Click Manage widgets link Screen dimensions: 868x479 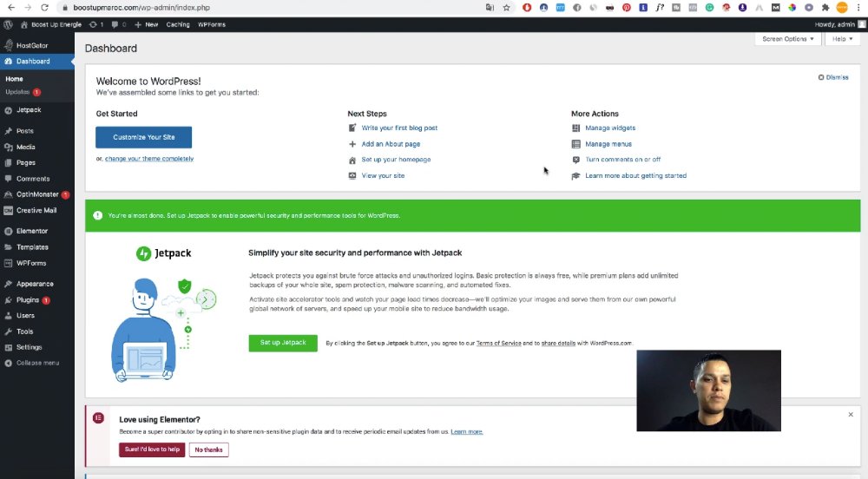pyautogui.click(x=610, y=128)
